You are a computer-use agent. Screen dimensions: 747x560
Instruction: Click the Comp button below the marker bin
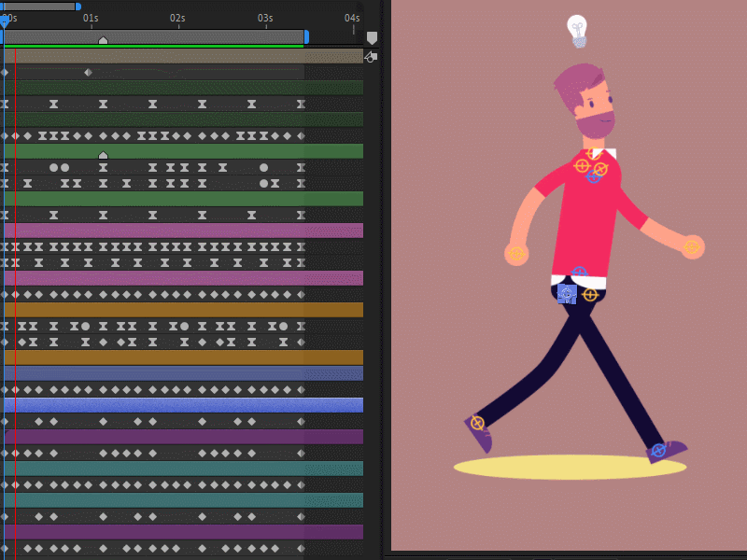[x=371, y=57]
